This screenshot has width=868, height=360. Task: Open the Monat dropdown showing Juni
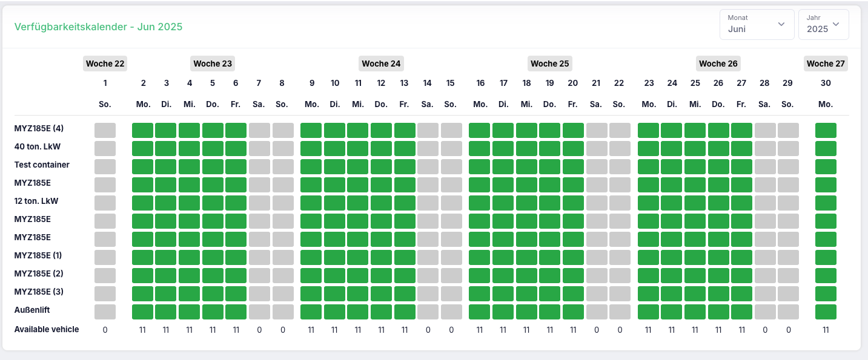757,24
